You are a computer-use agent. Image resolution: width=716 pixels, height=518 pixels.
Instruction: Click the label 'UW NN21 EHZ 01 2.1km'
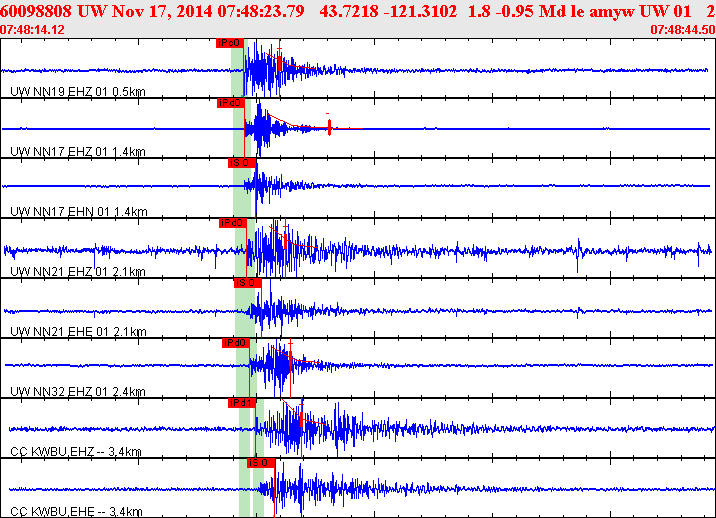tap(78, 272)
